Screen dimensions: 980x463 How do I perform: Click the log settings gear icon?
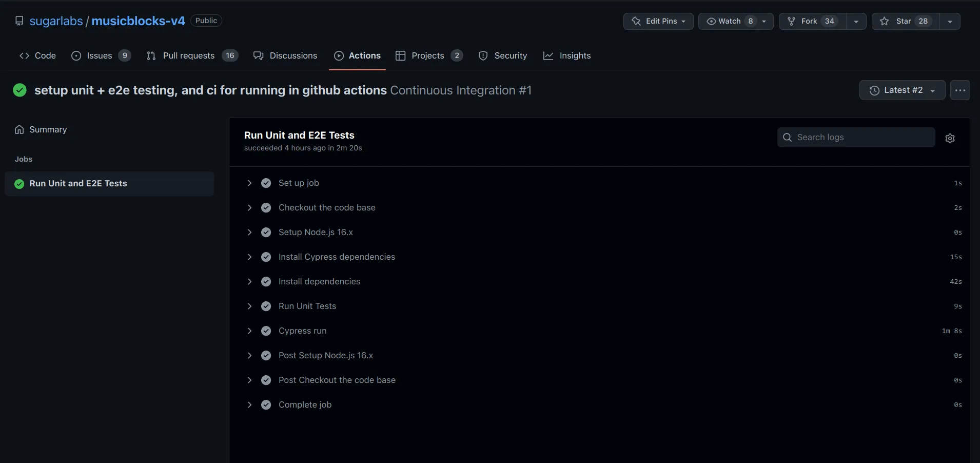[950, 138]
